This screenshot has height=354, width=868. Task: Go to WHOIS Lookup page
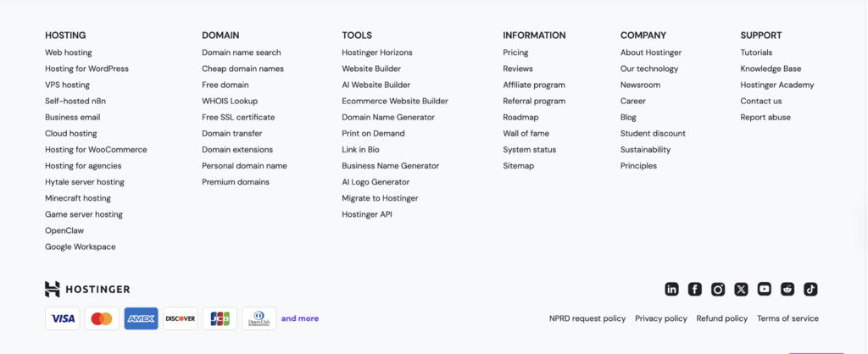tap(230, 101)
